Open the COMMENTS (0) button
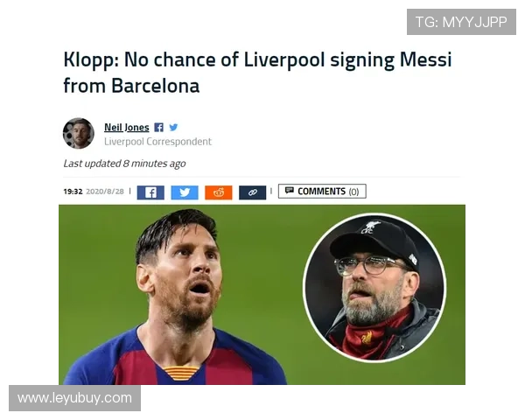Screen dimensions: 525x420 322,192
